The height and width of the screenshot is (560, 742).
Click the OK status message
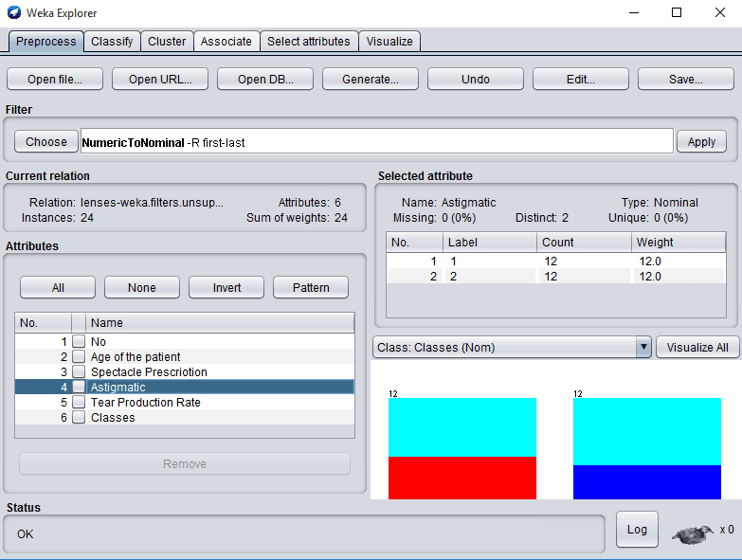tap(25, 534)
